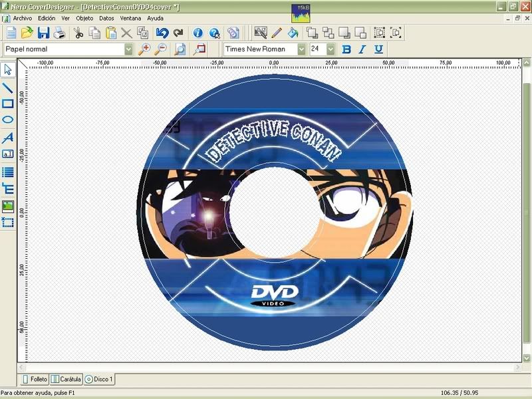
Task: Toggle Underline text formatting
Action: (x=378, y=49)
